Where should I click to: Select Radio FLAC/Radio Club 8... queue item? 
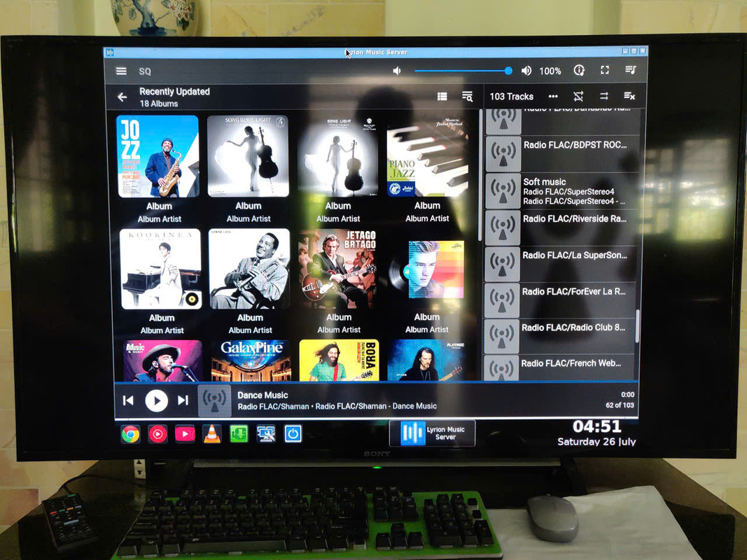click(560, 337)
